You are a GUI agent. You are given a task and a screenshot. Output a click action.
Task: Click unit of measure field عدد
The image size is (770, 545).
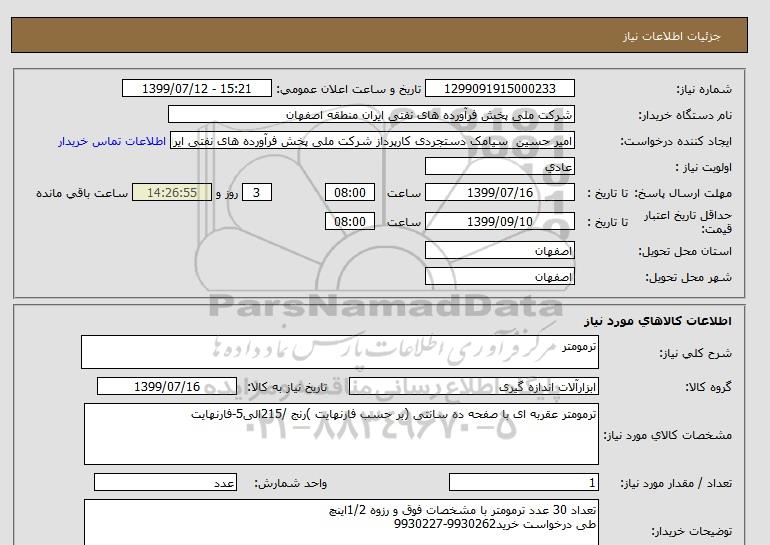tap(165, 483)
